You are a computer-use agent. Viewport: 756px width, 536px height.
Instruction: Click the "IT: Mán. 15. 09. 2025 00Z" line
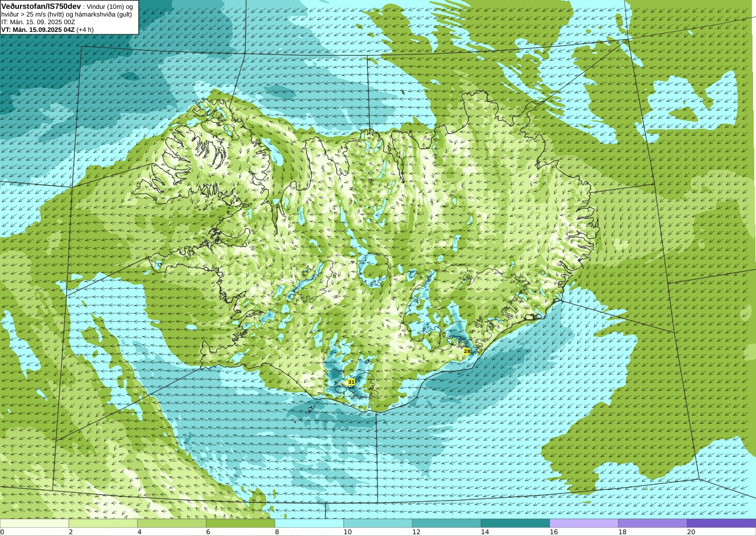tap(38, 22)
